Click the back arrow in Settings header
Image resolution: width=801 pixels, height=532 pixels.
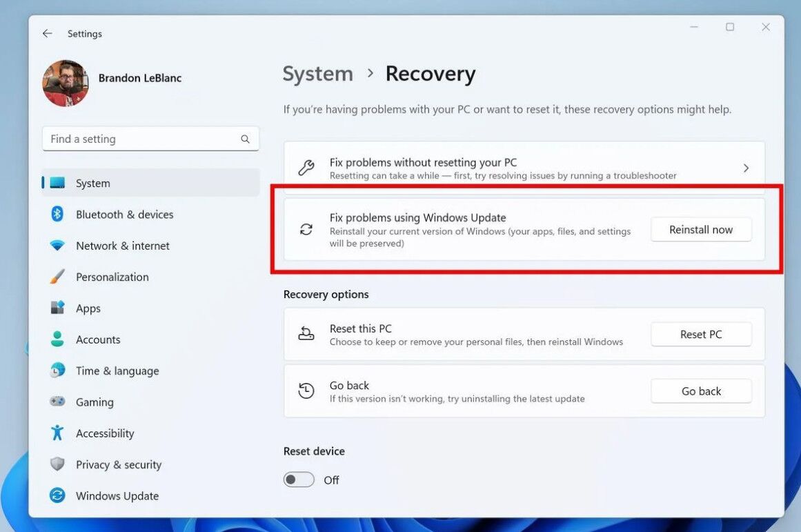coord(48,34)
